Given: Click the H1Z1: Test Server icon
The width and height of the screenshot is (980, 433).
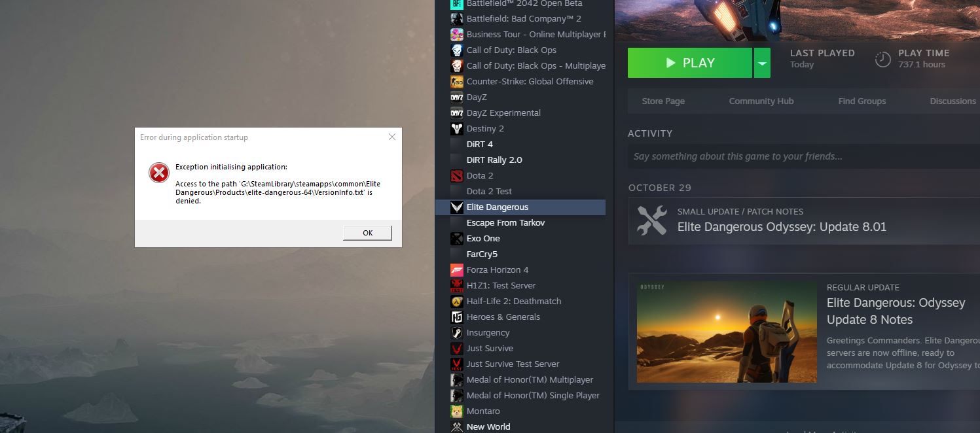Looking at the screenshot, I should [x=457, y=285].
